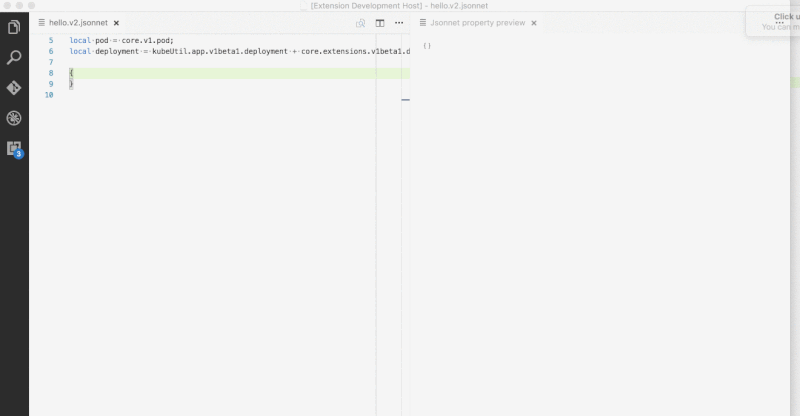Image resolution: width=800 pixels, height=416 pixels.
Task: Open the editor more actions ellipsis menu
Action: click(x=399, y=23)
